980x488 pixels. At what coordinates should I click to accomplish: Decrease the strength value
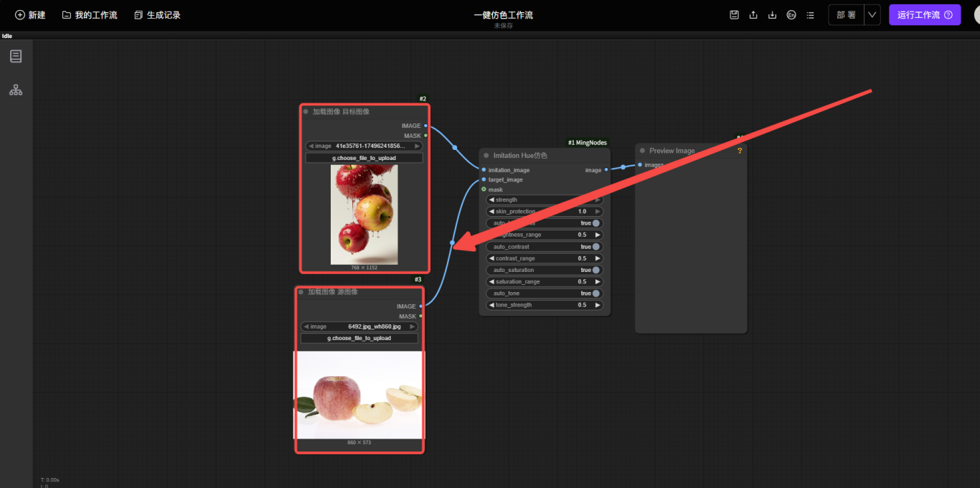click(x=491, y=200)
